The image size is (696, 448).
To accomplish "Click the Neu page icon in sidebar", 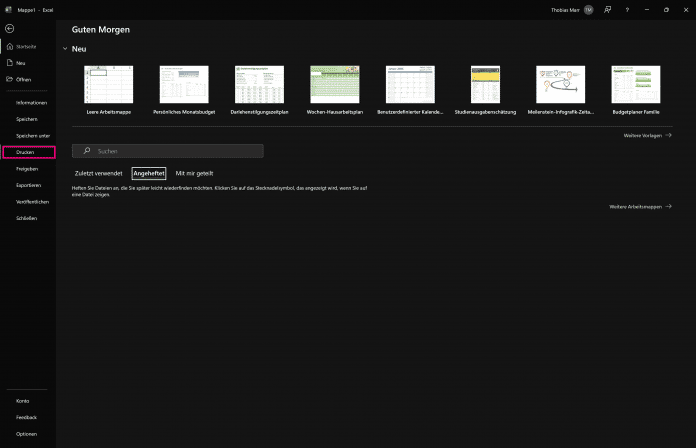I will [9, 63].
